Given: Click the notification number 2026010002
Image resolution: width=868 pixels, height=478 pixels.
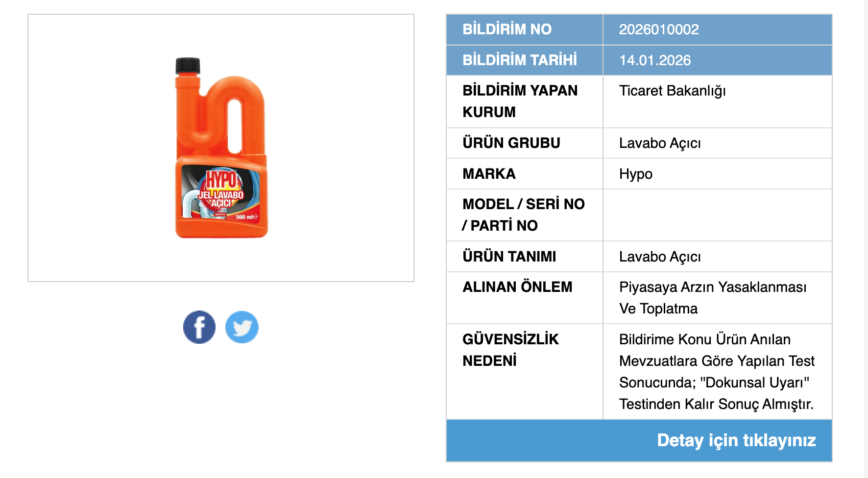Looking at the screenshot, I should [x=658, y=29].
